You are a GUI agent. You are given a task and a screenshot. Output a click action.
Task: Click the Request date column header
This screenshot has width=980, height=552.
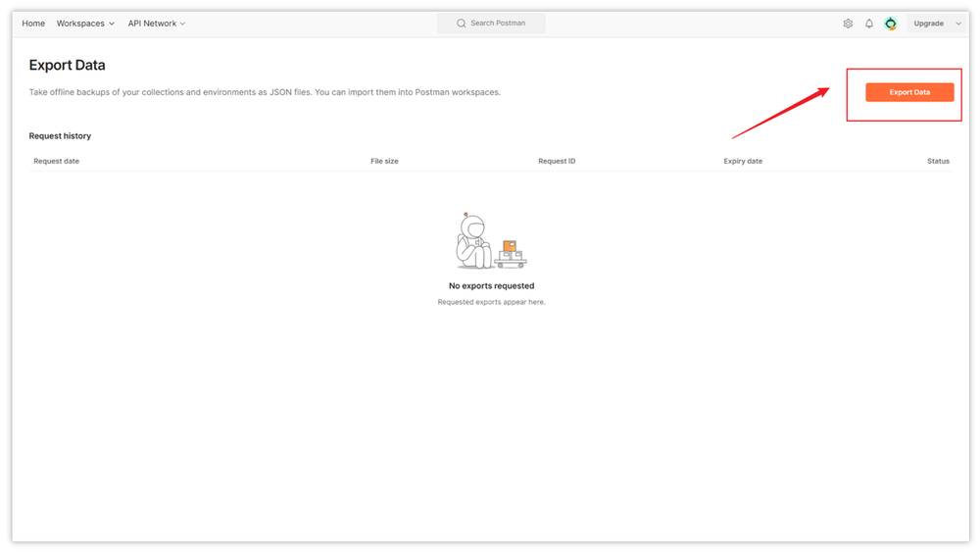[x=57, y=161]
